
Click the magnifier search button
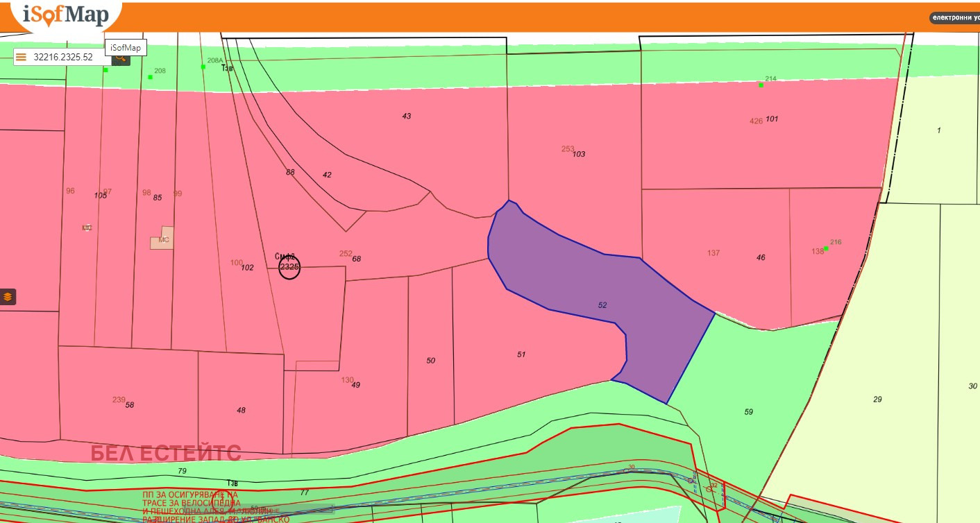121,57
